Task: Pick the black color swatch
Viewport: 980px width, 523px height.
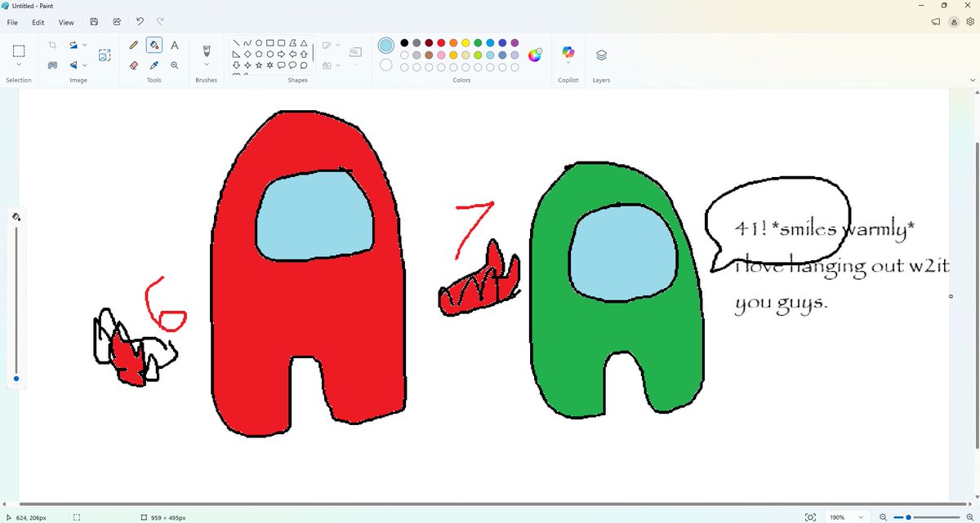Action: pyautogui.click(x=404, y=43)
